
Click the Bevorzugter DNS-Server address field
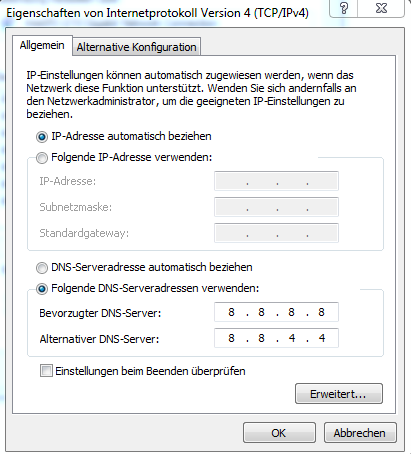click(x=276, y=312)
